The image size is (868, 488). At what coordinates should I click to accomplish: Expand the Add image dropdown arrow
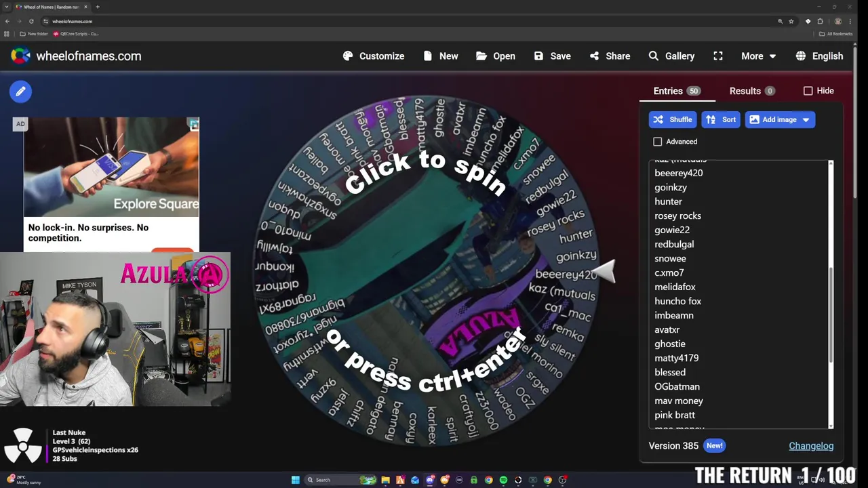pos(806,120)
